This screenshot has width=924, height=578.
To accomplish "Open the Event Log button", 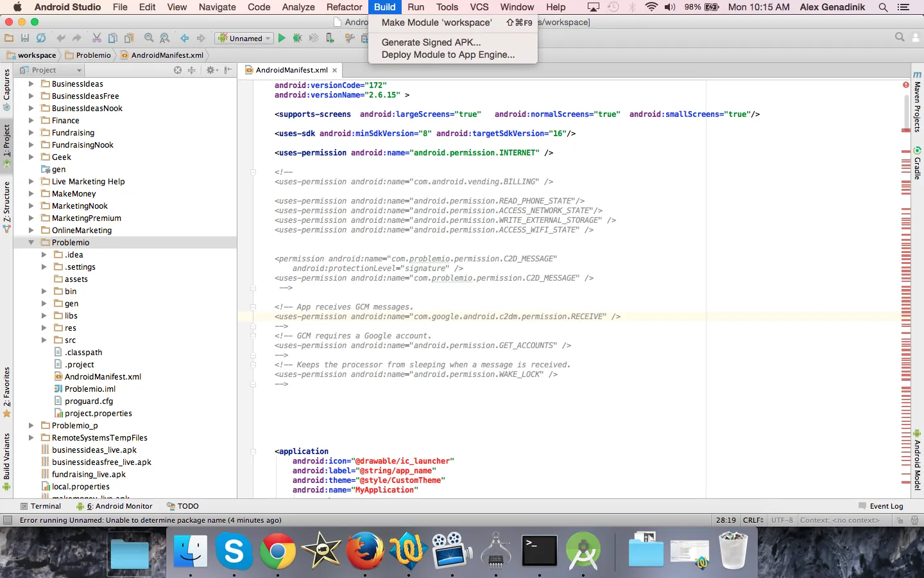I will [x=881, y=506].
